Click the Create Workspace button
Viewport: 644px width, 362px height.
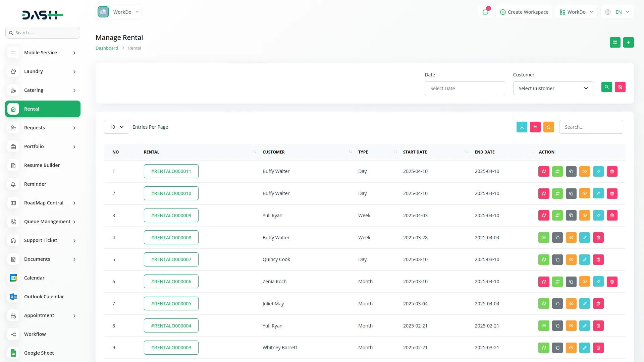[x=524, y=12]
